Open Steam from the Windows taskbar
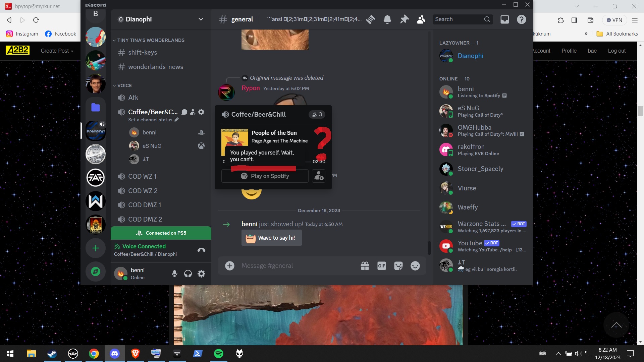This screenshot has height=362, width=644. tap(52, 354)
